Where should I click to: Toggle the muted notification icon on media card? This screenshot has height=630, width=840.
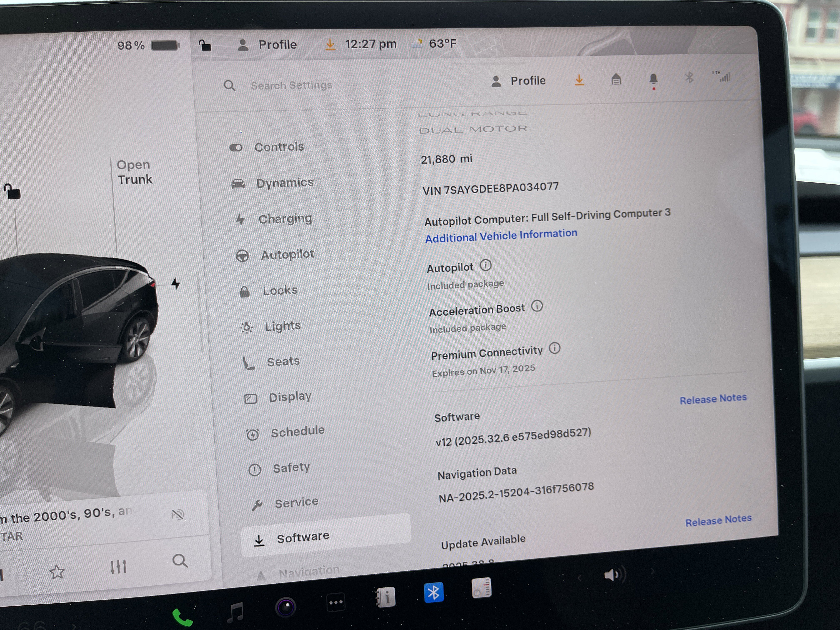pos(178,515)
